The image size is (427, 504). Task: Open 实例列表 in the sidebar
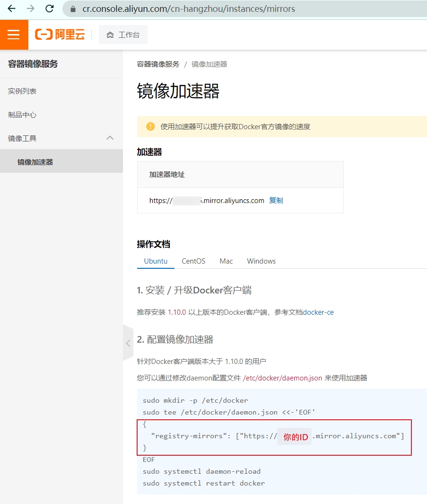point(22,91)
